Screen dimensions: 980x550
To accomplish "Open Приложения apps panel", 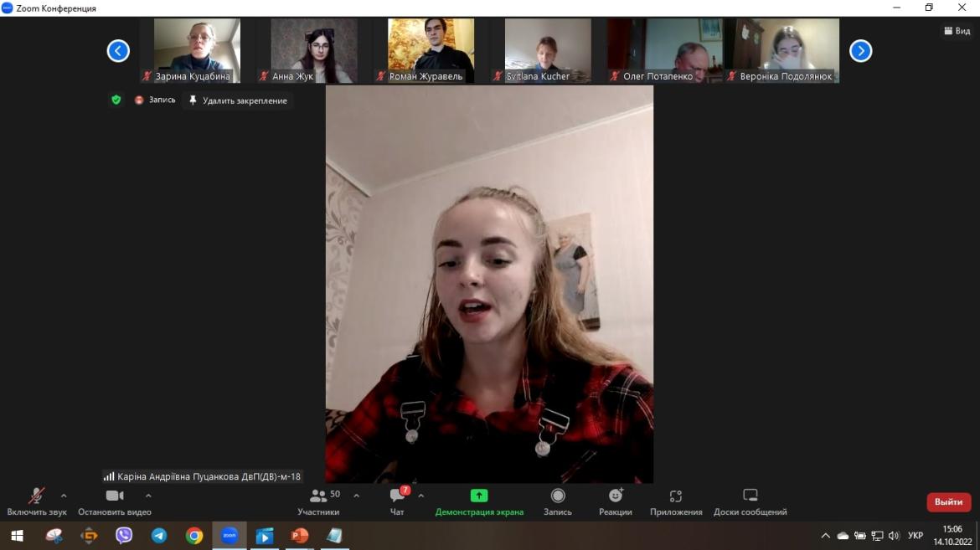I will tap(676, 501).
